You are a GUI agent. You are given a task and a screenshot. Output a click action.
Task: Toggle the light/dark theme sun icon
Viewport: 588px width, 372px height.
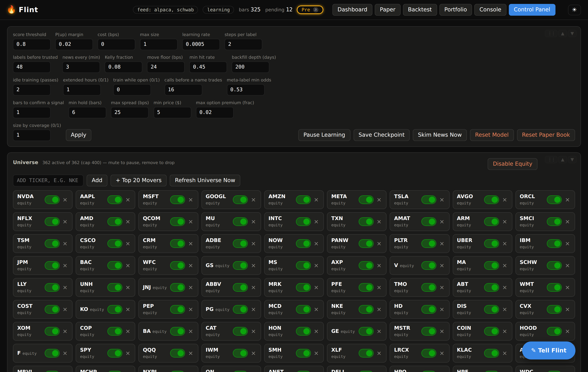[x=574, y=10]
